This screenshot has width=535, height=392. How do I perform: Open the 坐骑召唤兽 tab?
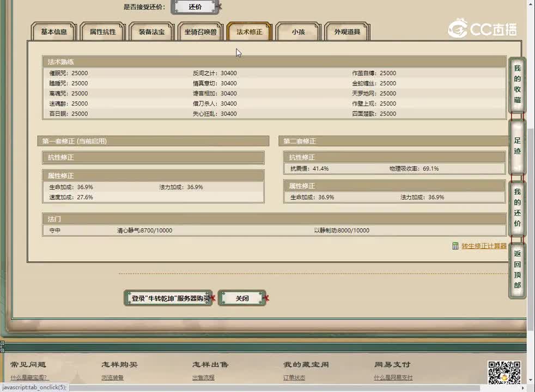point(200,32)
